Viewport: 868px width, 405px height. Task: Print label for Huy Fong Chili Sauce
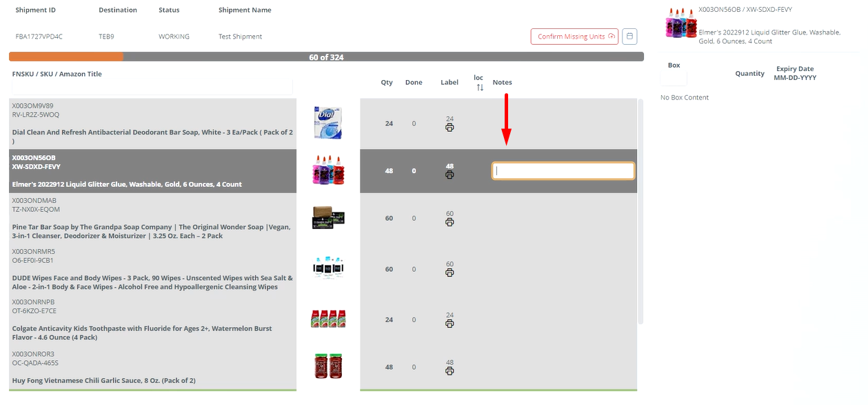click(x=450, y=371)
